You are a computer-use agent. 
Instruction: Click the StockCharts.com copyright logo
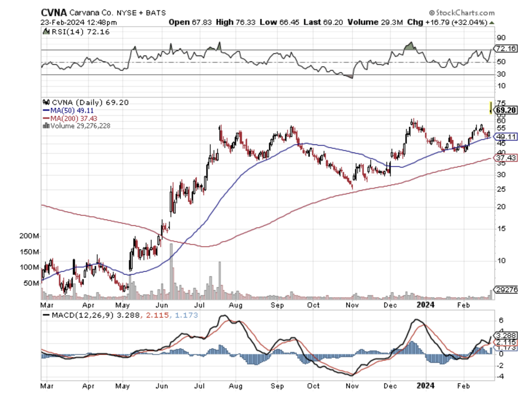(461, 13)
